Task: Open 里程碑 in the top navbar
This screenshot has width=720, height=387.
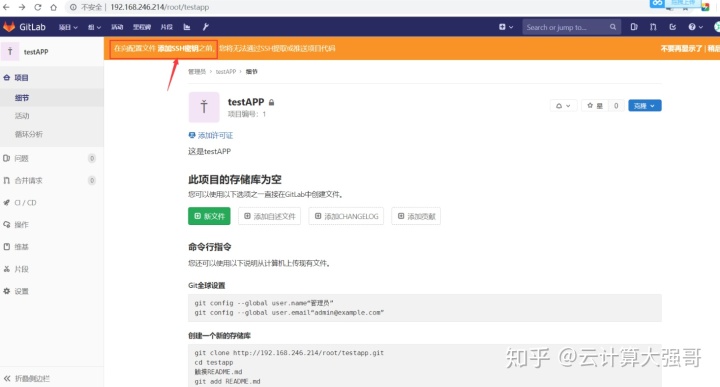Action: click(142, 27)
